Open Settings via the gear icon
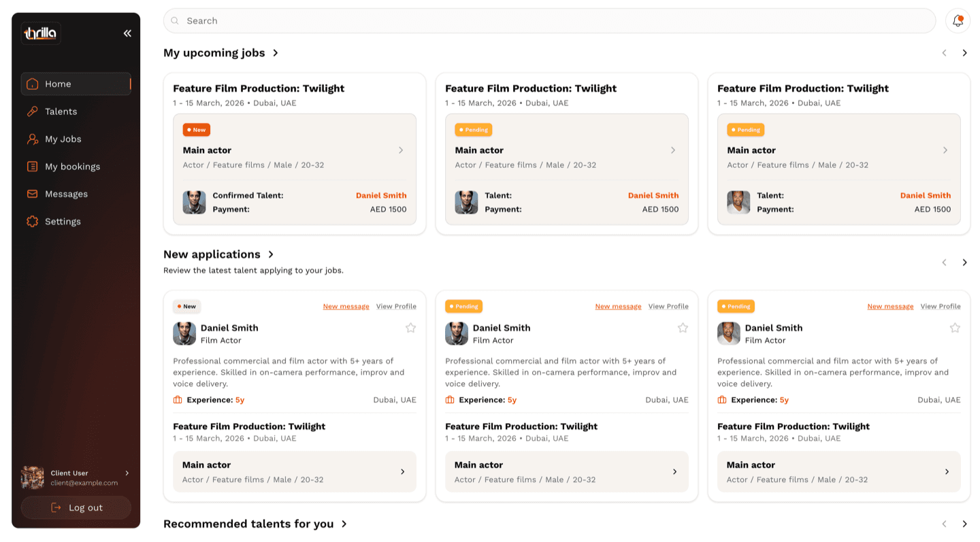Viewport: 980px width, 542px height. pos(31,221)
